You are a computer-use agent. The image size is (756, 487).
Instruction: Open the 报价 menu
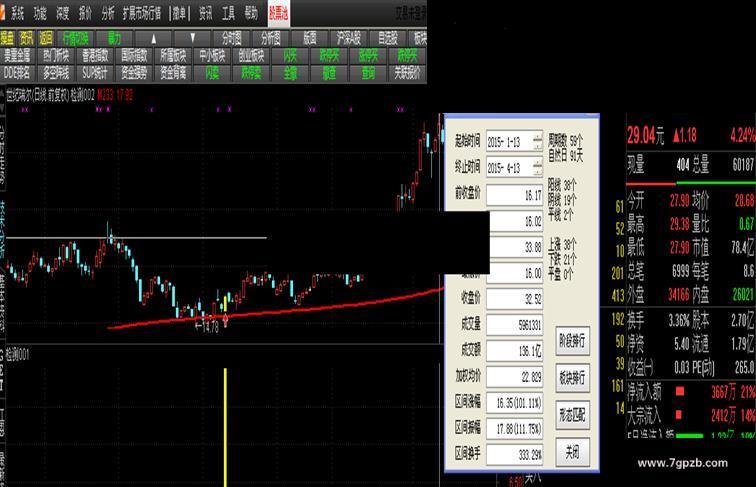(x=85, y=14)
